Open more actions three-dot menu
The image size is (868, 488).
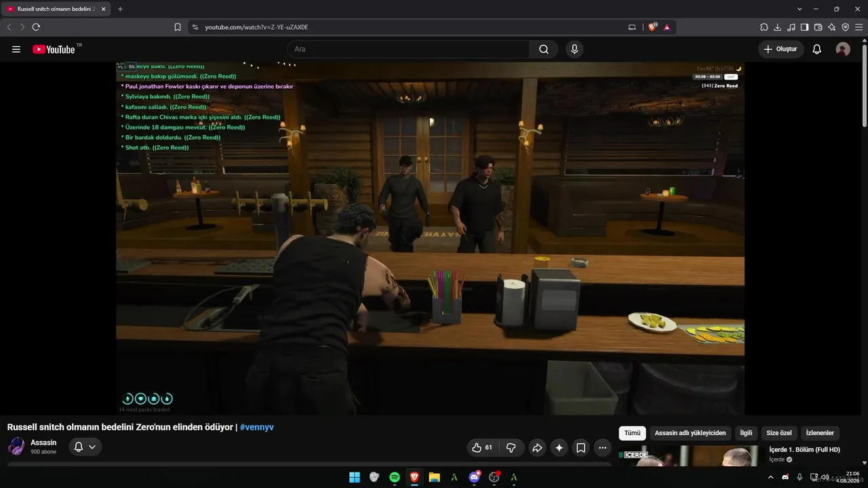coord(603,447)
